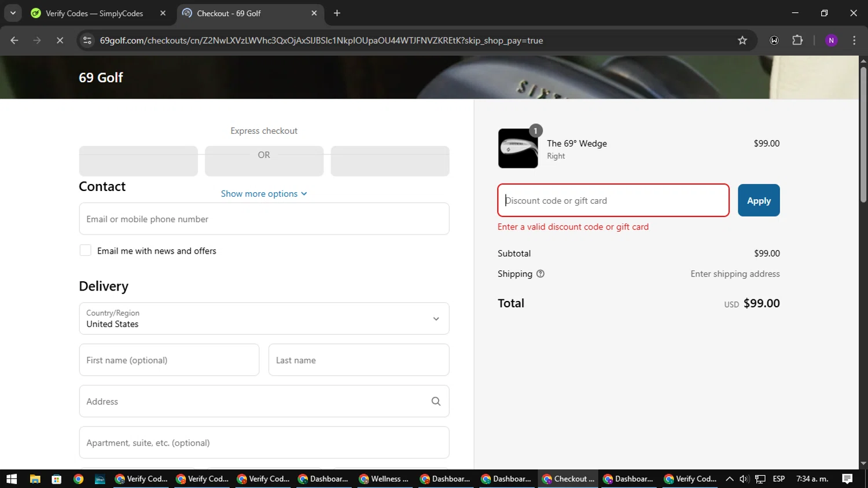Image resolution: width=868 pixels, height=488 pixels.
Task: Open File Explorer from taskbar
Action: [35, 479]
